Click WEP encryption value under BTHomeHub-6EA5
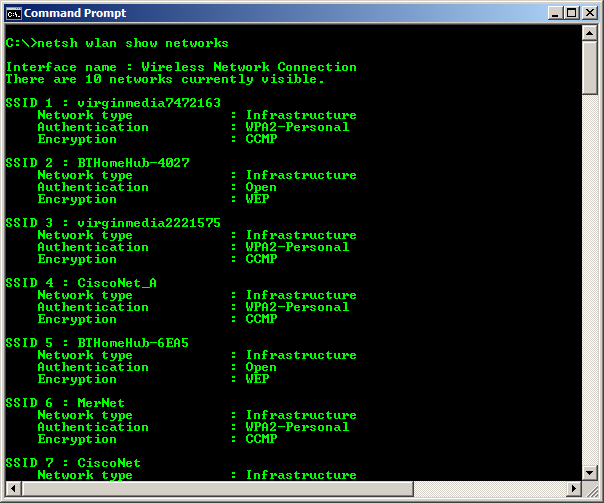This screenshot has width=604, height=503. (257, 379)
